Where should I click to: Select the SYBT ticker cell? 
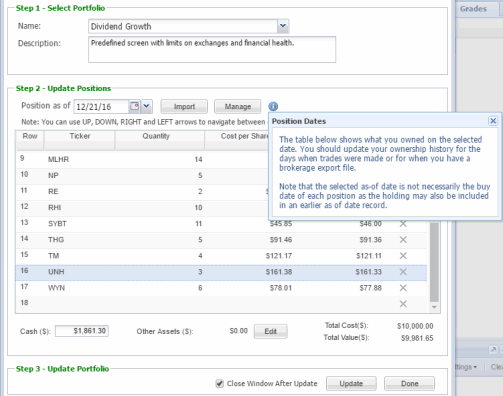click(57, 224)
